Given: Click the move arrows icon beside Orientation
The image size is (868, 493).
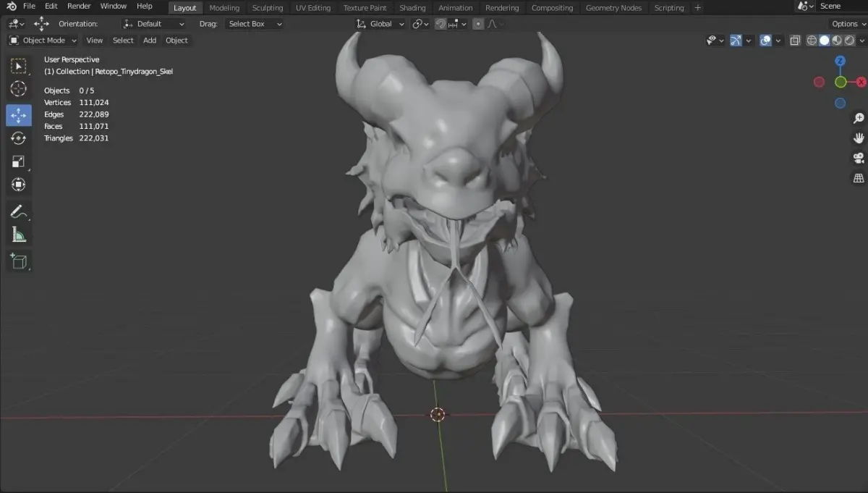Looking at the screenshot, I should click(x=42, y=24).
